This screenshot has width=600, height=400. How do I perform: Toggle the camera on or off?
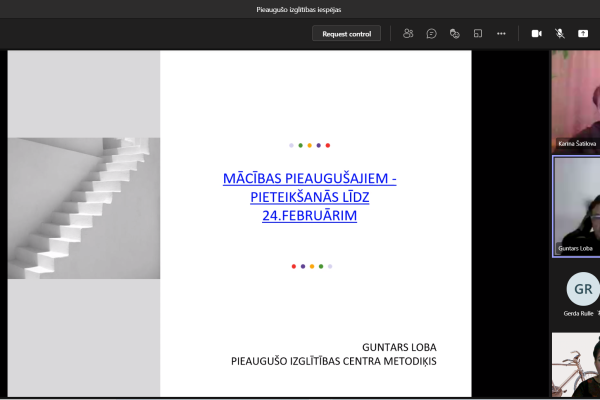[536, 34]
